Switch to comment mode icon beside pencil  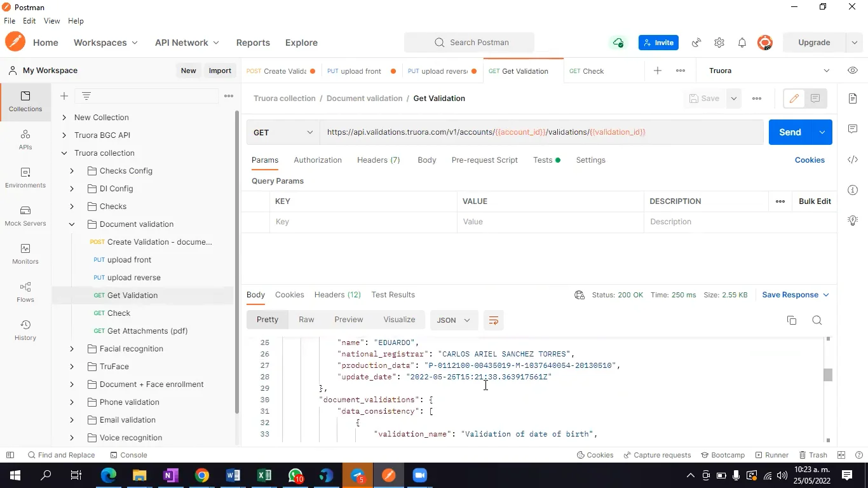pyautogui.click(x=815, y=98)
